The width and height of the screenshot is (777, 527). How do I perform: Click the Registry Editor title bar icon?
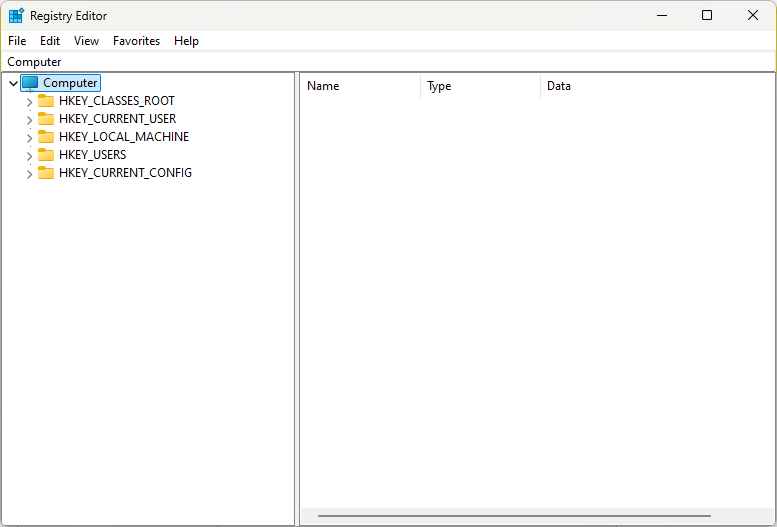pyautogui.click(x=16, y=15)
